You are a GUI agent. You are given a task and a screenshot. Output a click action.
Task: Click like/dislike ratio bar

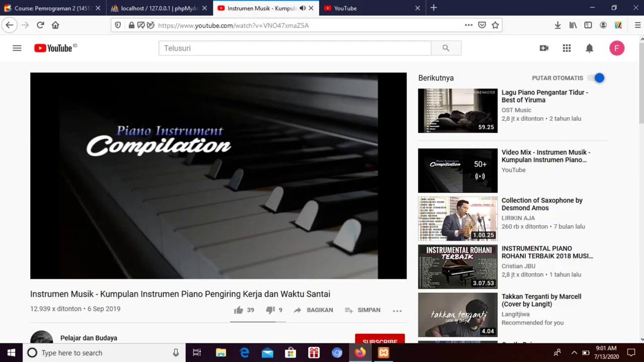[258, 321]
